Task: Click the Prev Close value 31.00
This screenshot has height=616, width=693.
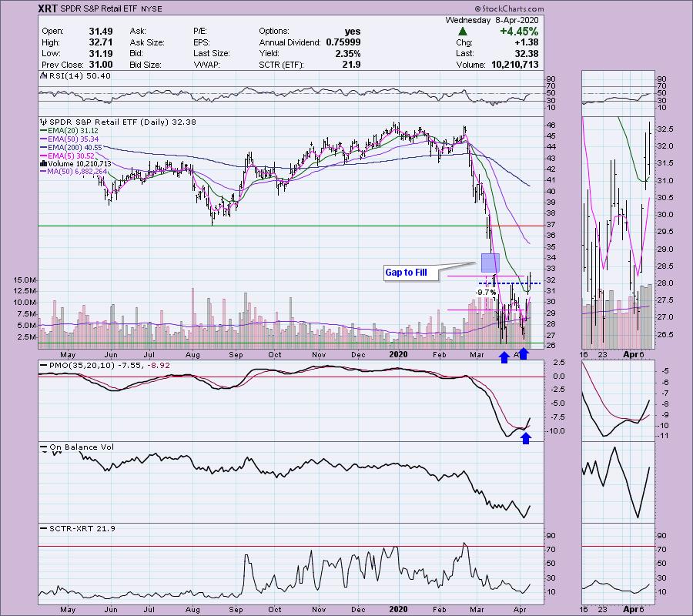Action: 101,65
